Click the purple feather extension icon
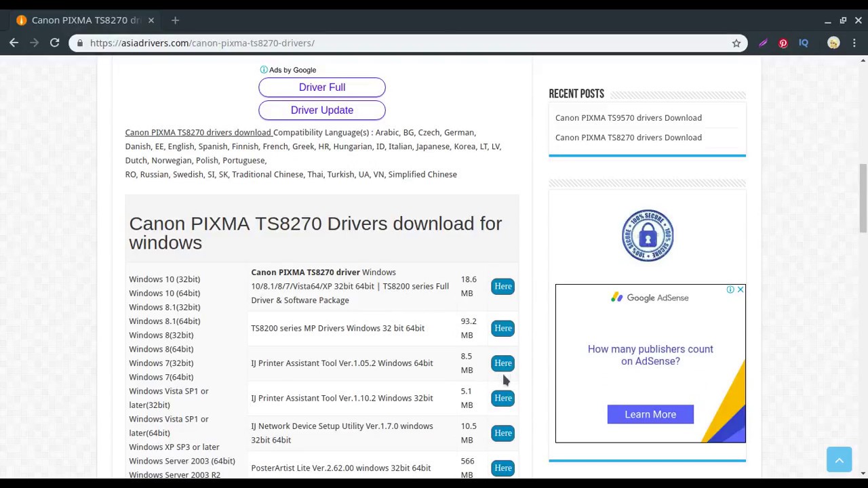The width and height of the screenshot is (868, 488). point(763,43)
